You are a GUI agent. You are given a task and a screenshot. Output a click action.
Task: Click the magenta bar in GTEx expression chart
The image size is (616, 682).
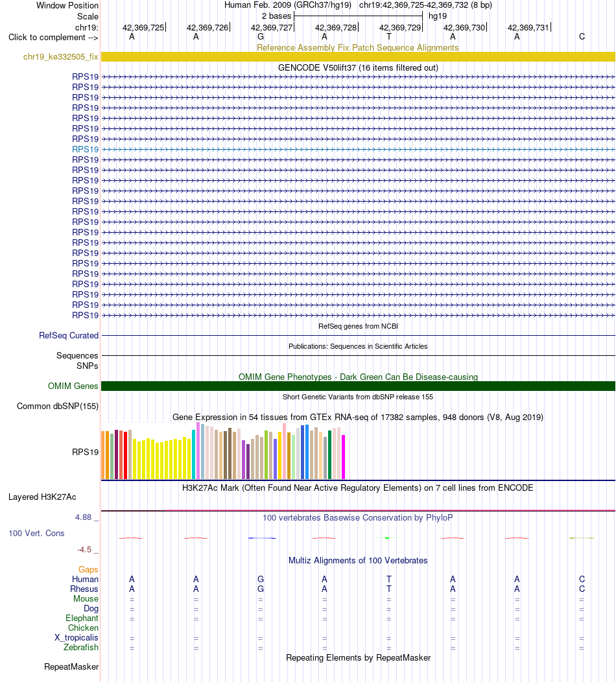point(343,457)
